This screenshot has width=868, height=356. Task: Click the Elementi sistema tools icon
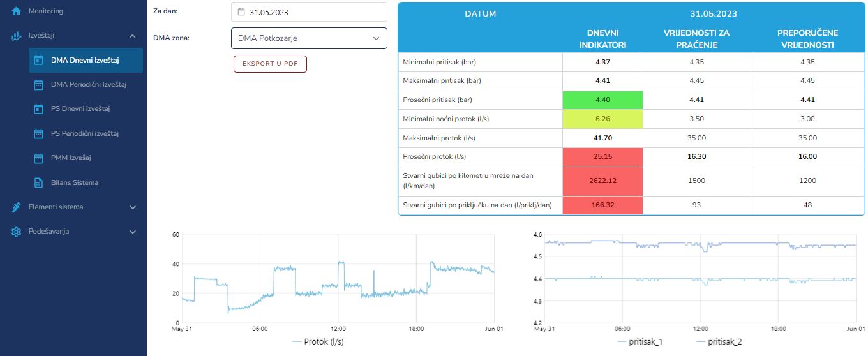pyautogui.click(x=17, y=207)
